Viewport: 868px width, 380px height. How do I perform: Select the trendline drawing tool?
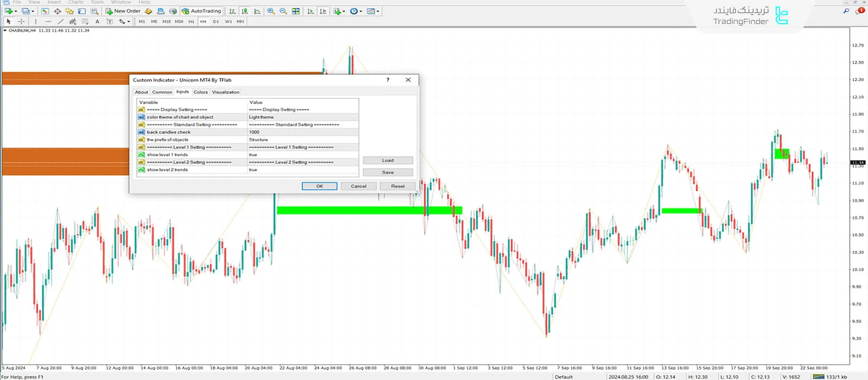tap(60, 22)
